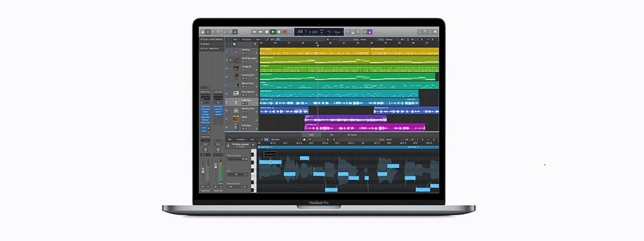This screenshot has height=241, width=644.
Task: Click the Lead Vocal channel pan knob
Action: [205, 149]
